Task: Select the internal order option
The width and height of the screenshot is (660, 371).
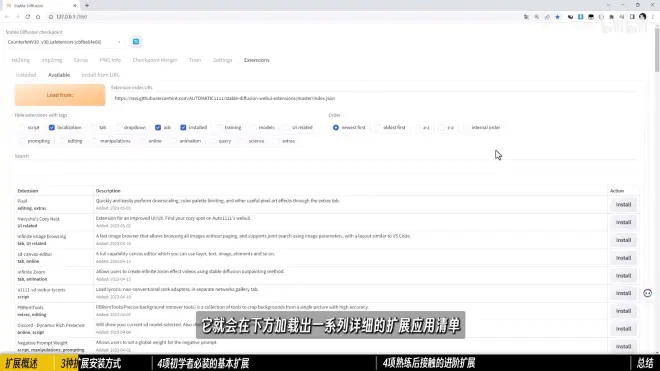Action: pyautogui.click(x=466, y=127)
